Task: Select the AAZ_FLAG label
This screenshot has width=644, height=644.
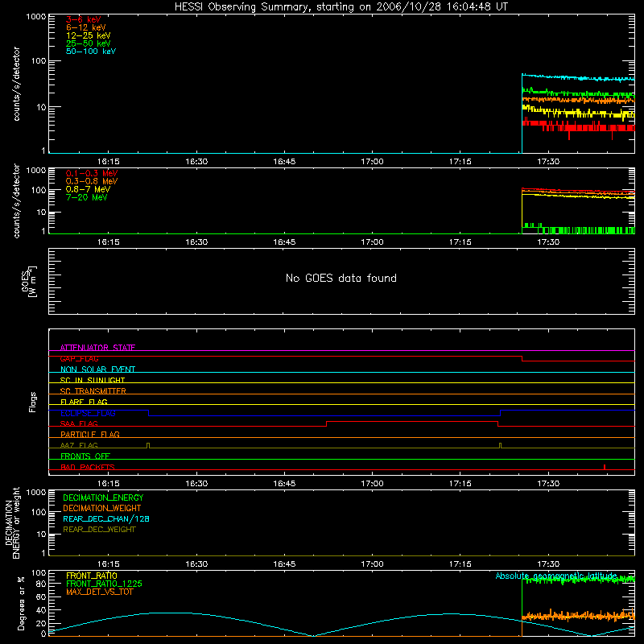Action: (x=79, y=445)
